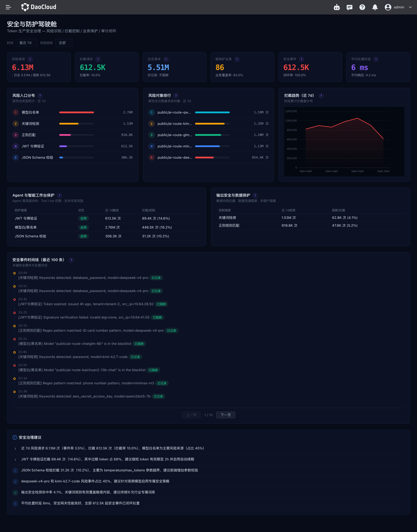
Task: Expand the admin account dropdown arrow
Action: click(410, 7)
